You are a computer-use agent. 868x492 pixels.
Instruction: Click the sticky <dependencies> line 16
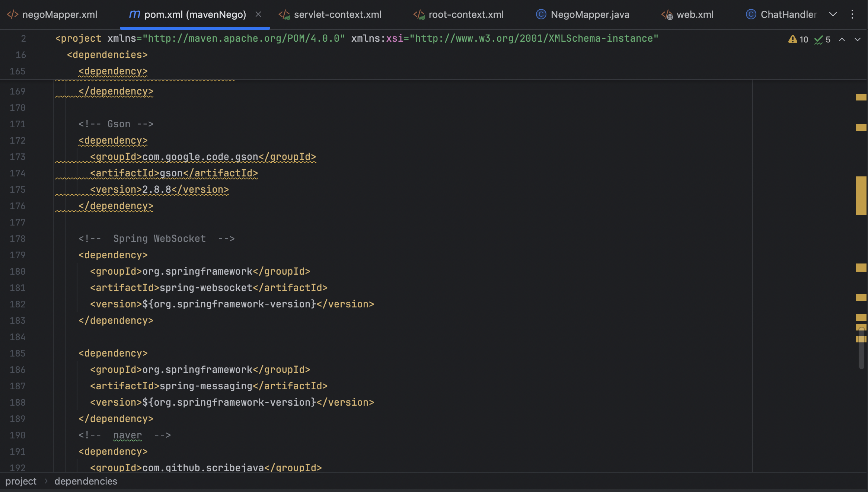pyautogui.click(x=107, y=55)
